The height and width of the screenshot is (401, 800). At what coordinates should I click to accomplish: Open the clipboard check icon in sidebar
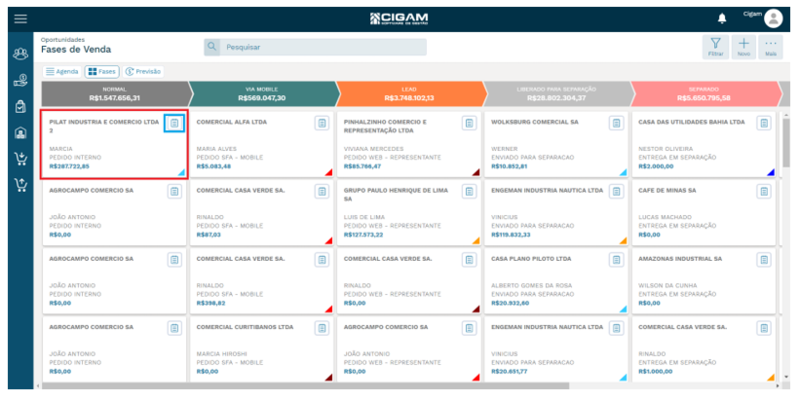pyautogui.click(x=20, y=107)
